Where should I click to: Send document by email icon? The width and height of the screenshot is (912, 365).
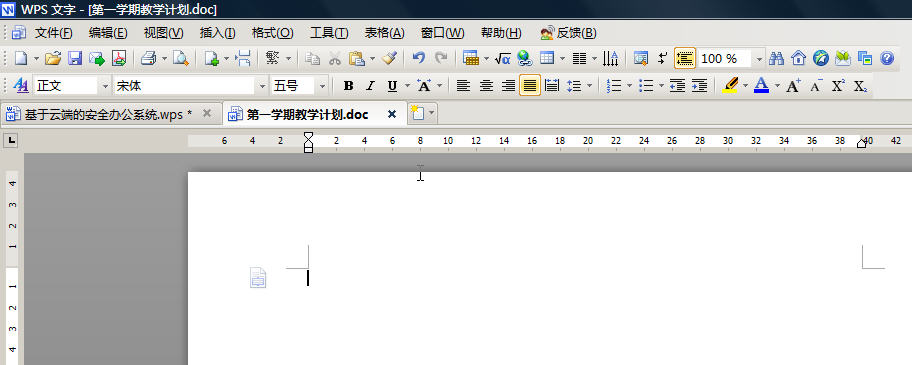pos(97,58)
